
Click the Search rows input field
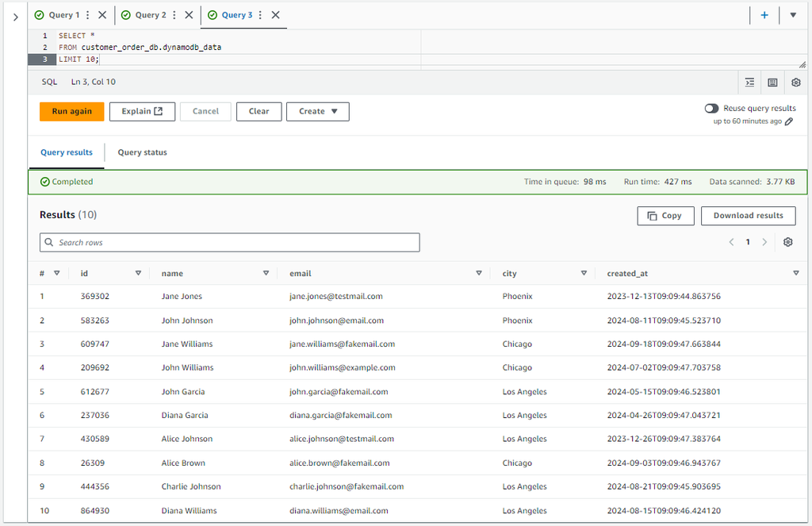pyautogui.click(x=230, y=243)
